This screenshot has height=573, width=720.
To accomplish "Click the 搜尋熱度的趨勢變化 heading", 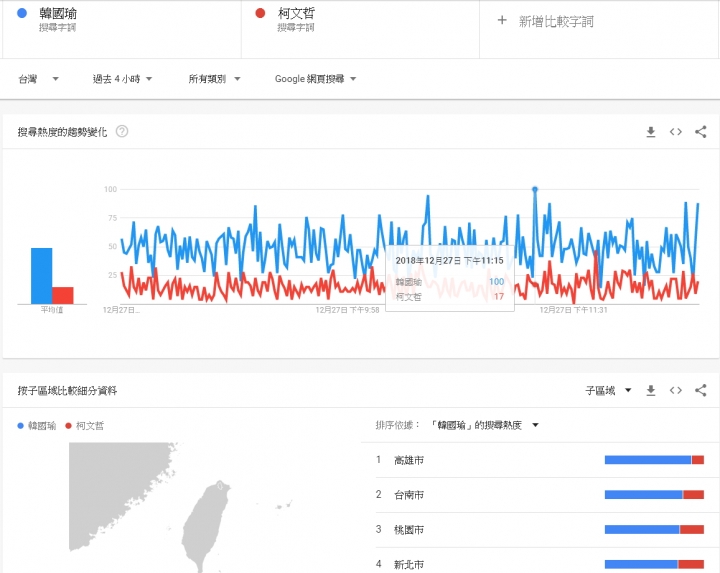I will pos(62,132).
